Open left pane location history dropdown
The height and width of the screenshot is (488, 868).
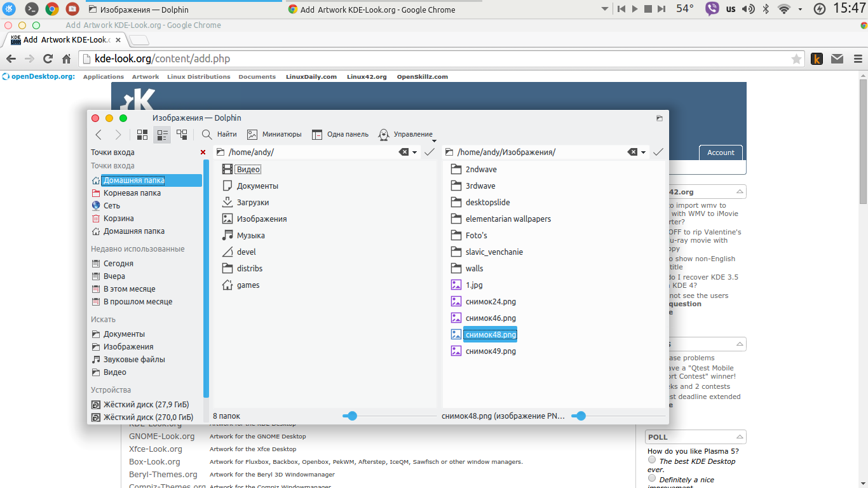(x=415, y=152)
